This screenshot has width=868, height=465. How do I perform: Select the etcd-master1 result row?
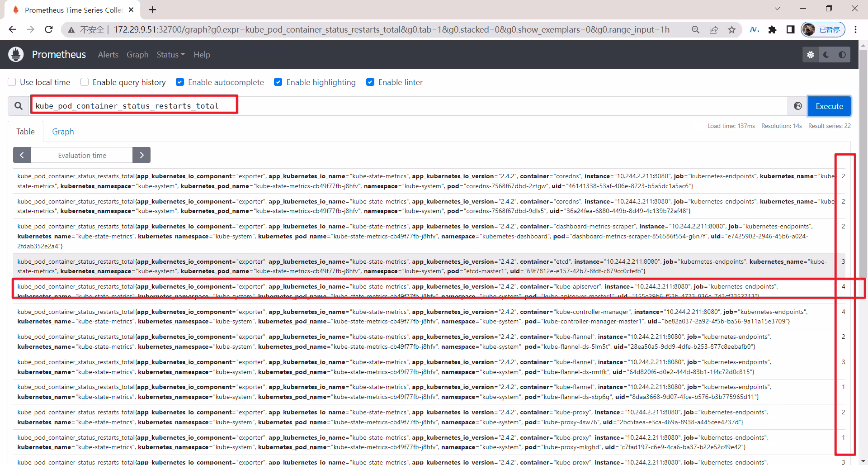429,266
